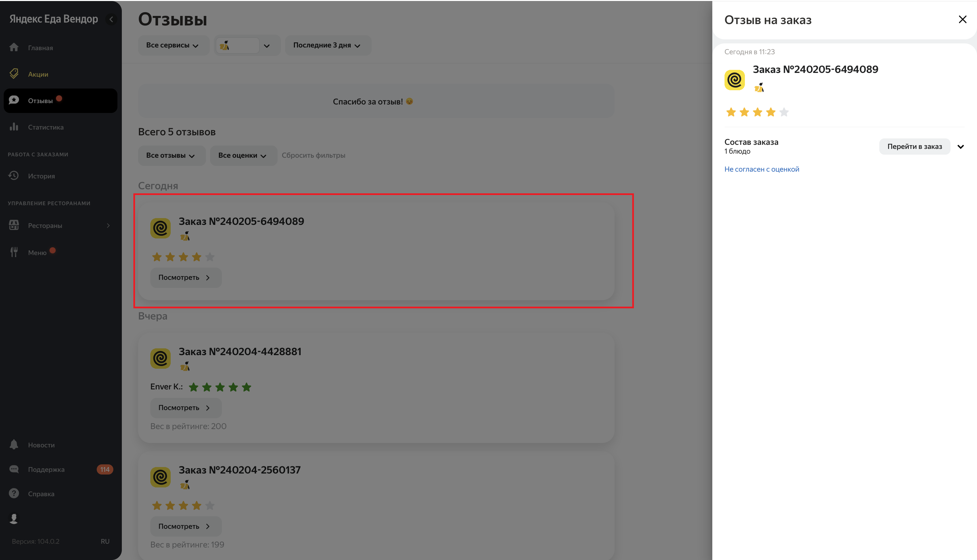Open the Все отзывы filter dropdown
977x560 pixels.
pos(171,155)
